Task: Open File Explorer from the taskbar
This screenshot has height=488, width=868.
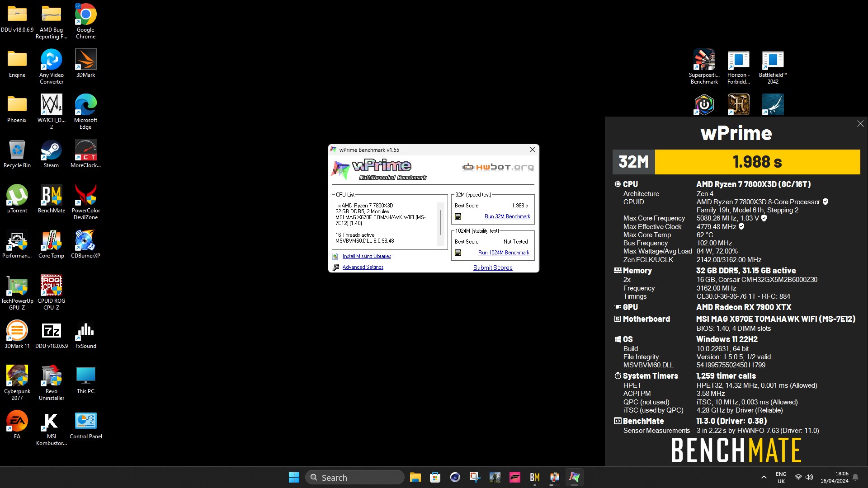Action: 415,477
